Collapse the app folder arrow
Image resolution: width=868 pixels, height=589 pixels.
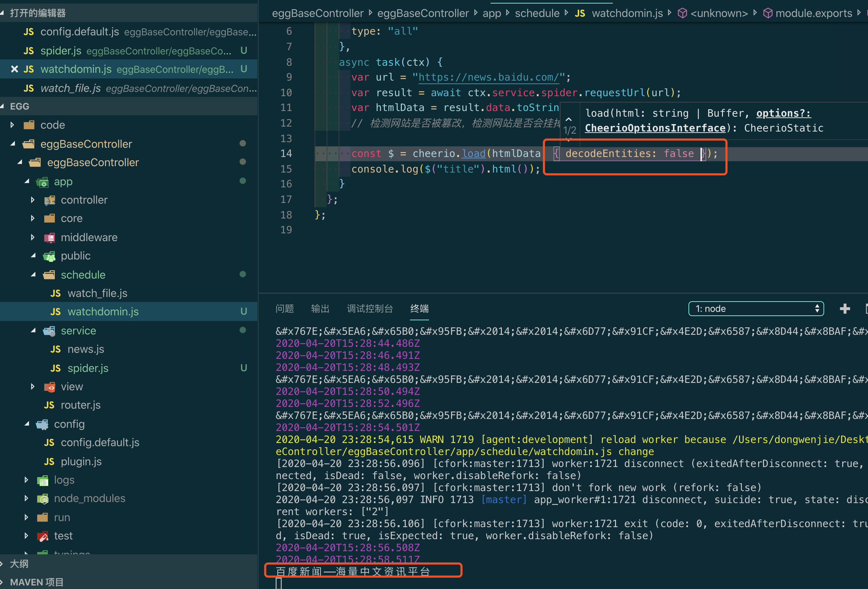(x=27, y=182)
